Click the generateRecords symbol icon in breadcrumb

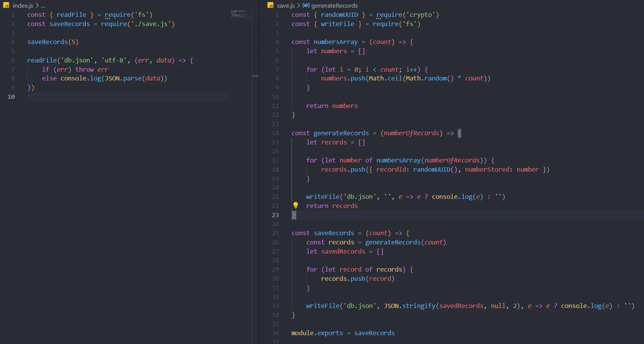[x=306, y=5]
